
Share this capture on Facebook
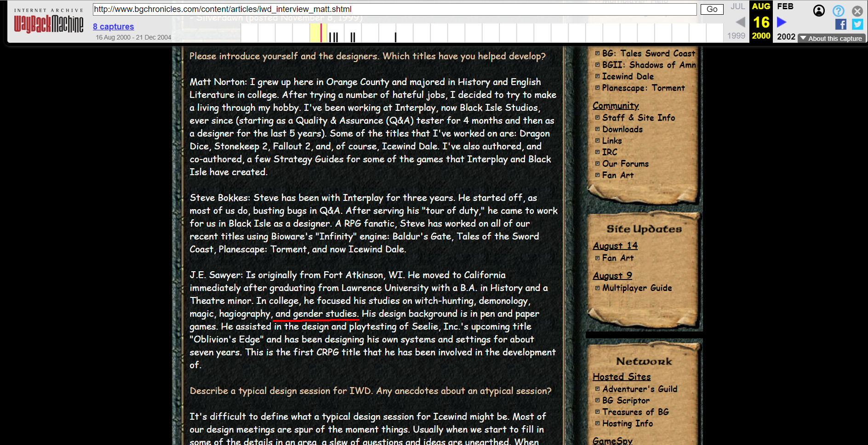[841, 24]
